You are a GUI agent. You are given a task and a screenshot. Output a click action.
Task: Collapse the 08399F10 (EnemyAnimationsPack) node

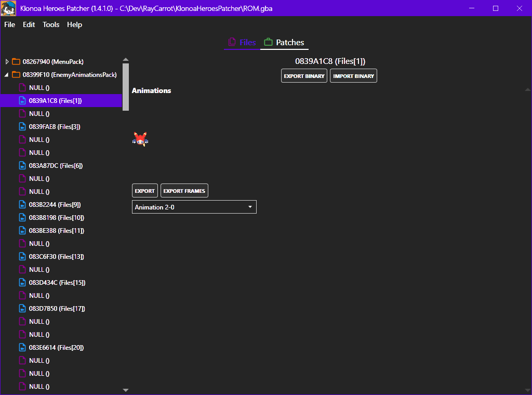pos(7,75)
